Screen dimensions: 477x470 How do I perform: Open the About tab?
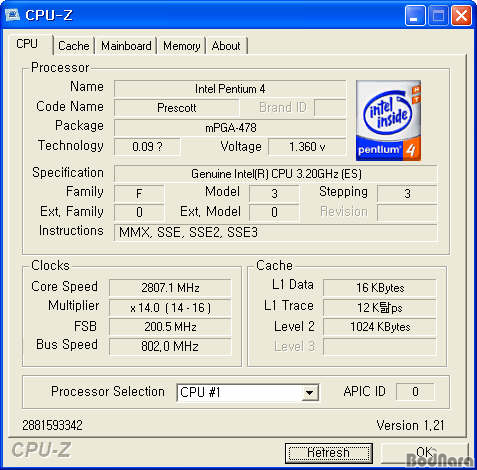226,46
